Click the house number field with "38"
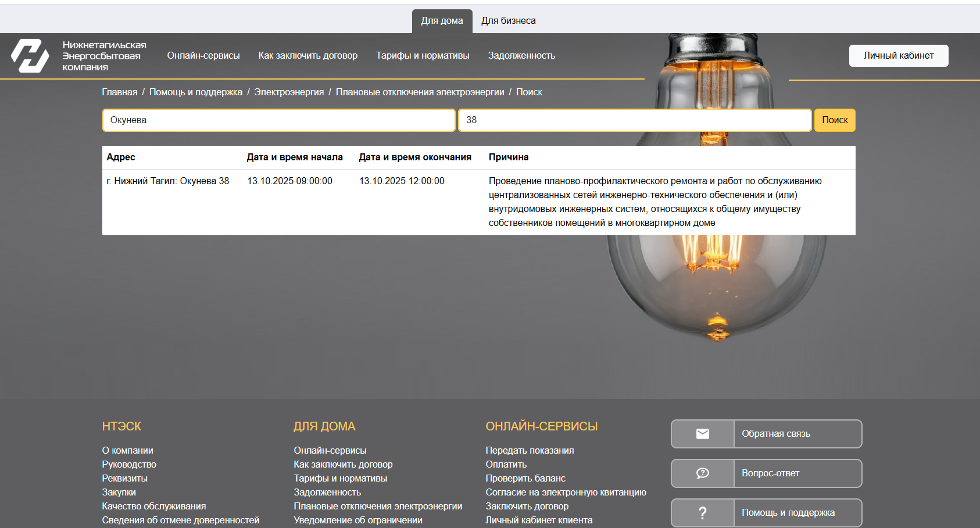 634,120
